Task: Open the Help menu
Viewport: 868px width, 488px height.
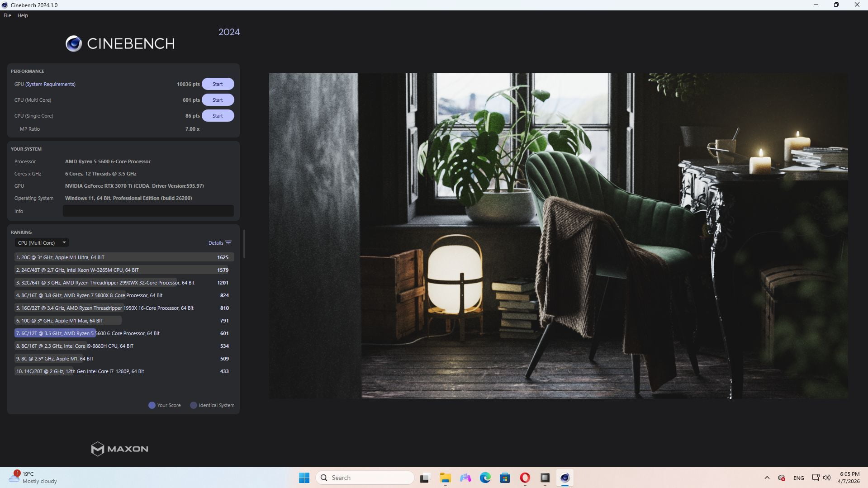Action: click(x=23, y=15)
